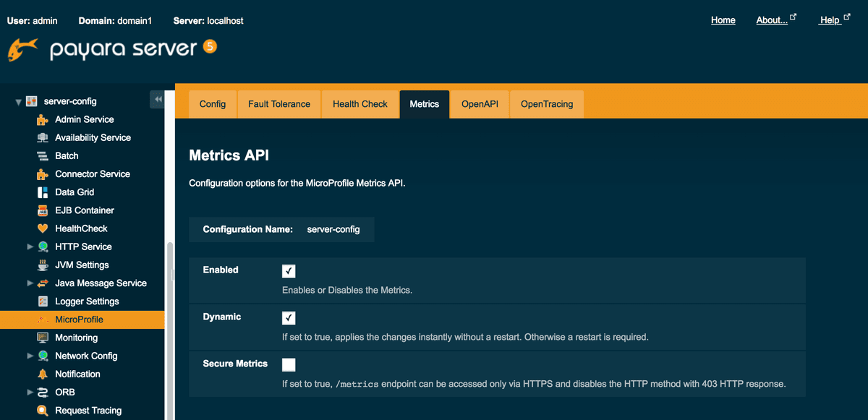Image resolution: width=868 pixels, height=420 pixels.
Task: Open Monitoring in the sidebar
Action: (x=77, y=338)
